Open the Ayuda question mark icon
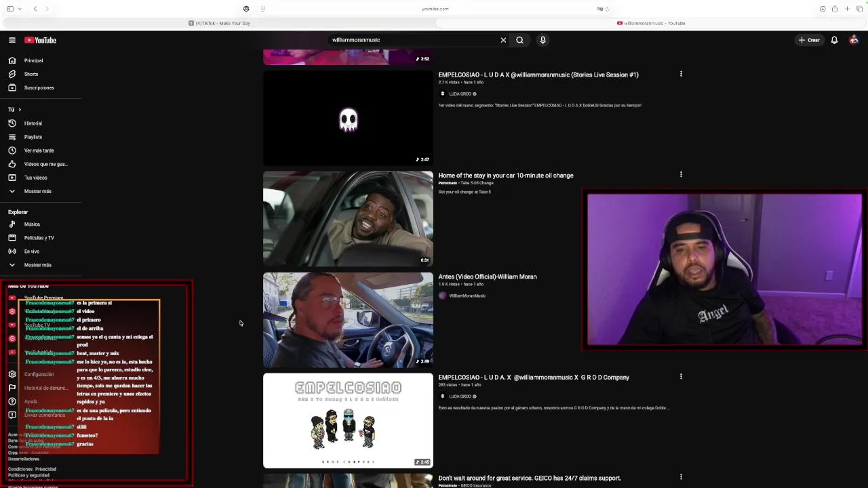The image size is (868, 488). point(12,401)
